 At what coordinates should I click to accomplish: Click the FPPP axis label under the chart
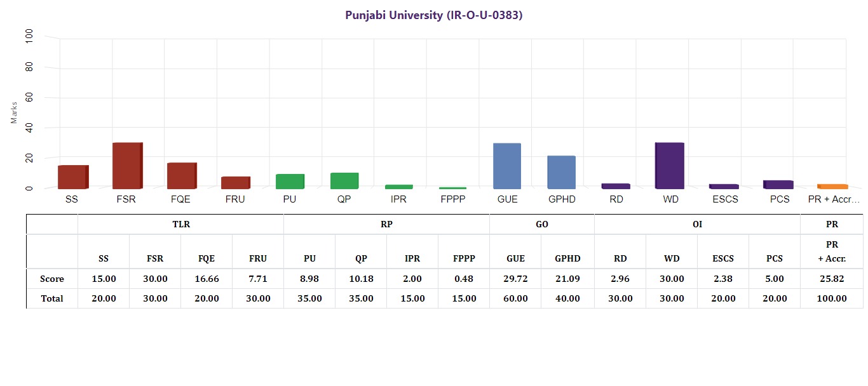[452, 199]
